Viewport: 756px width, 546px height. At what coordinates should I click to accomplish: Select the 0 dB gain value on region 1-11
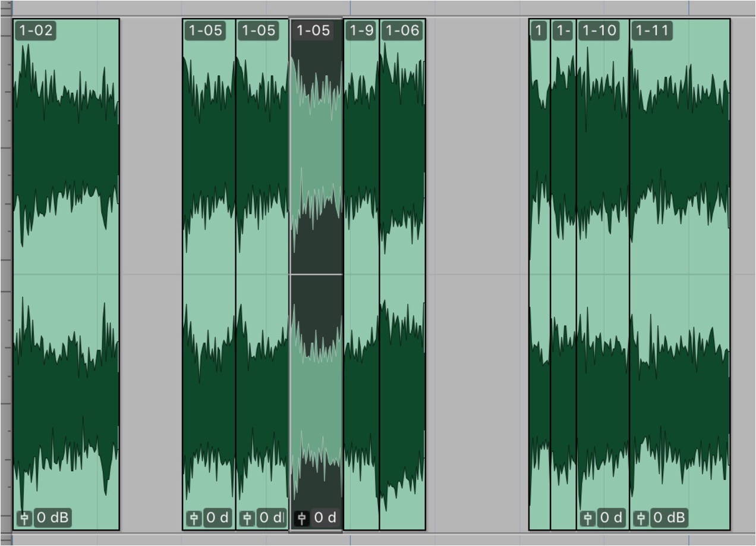(669, 518)
